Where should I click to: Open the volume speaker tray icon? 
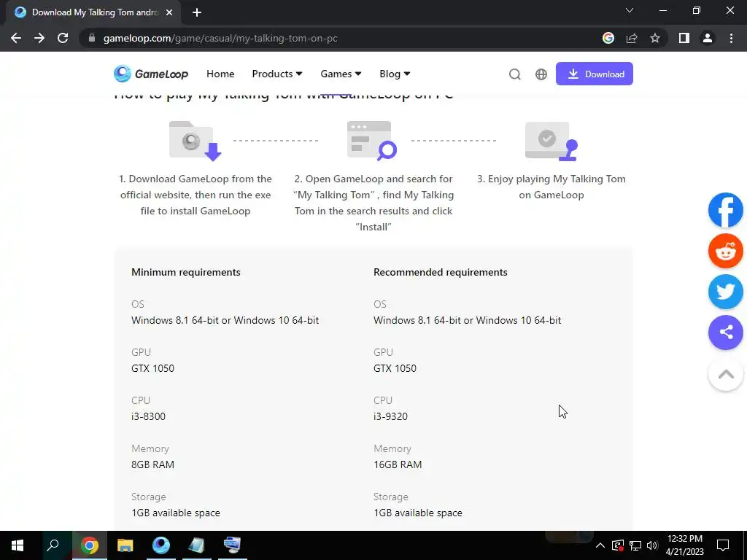[x=652, y=545]
